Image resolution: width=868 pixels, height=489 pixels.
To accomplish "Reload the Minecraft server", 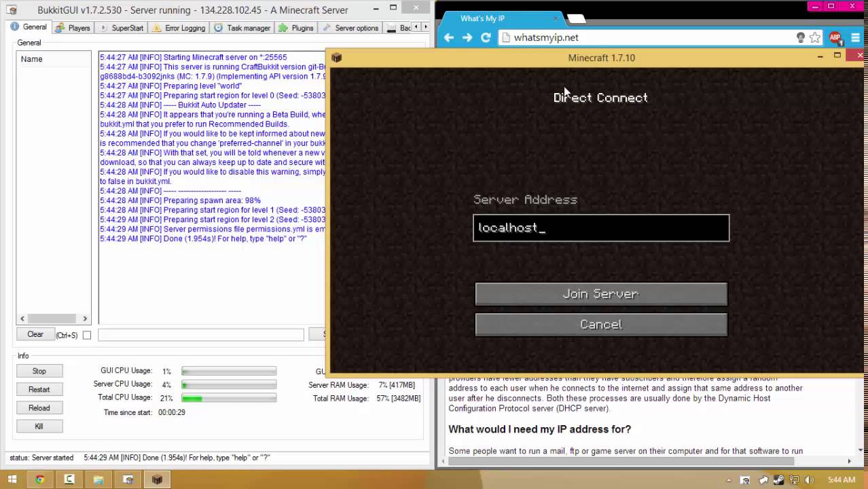I will pos(39,407).
